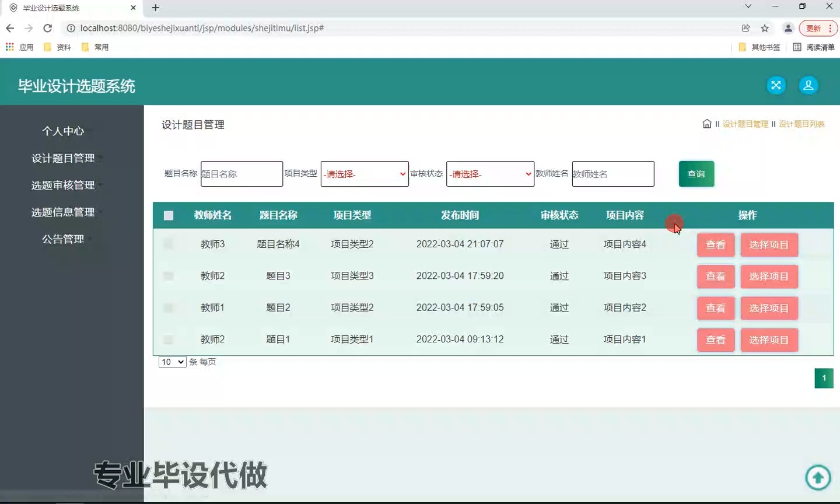840x504 pixels.
Task: Click the home icon in breadcrumb
Action: pyautogui.click(x=707, y=124)
